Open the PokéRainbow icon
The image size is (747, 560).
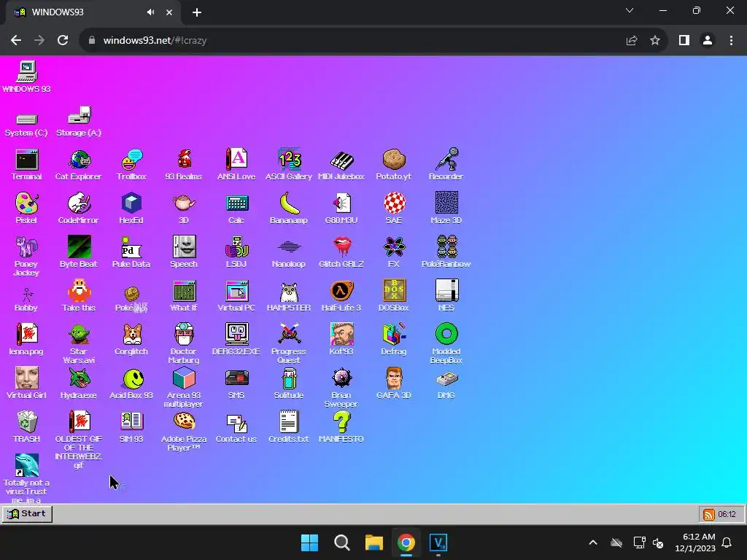[x=446, y=252]
